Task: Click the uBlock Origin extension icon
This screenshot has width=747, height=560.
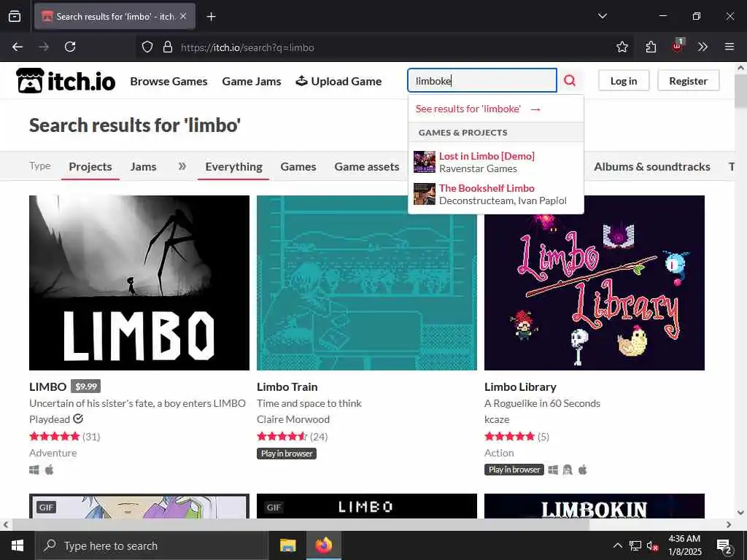Action: (677, 46)
